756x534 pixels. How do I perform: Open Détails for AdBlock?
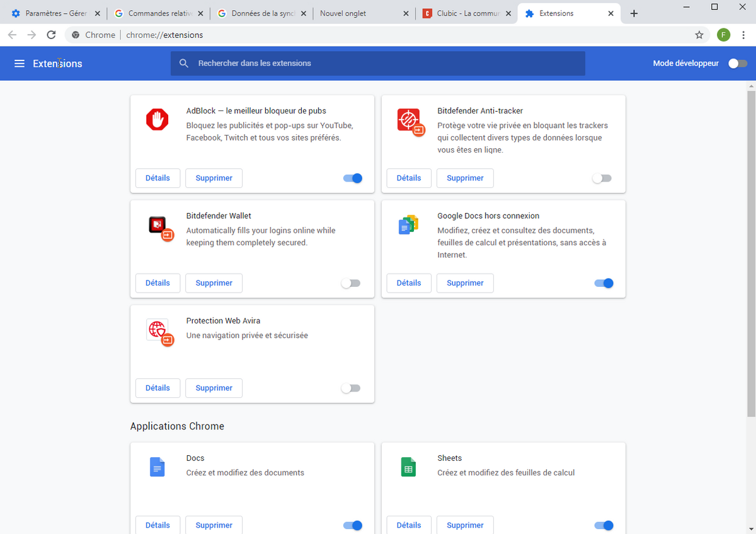tap(157, 178)
